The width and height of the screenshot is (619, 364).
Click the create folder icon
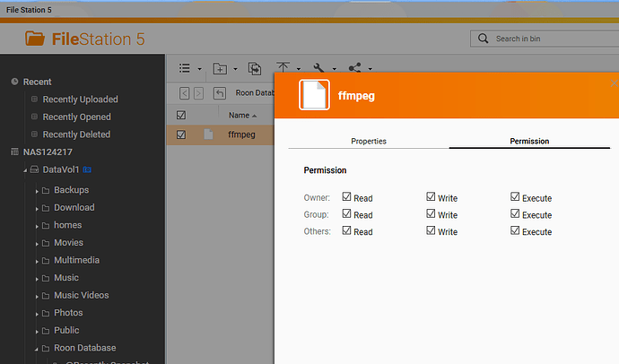click(x=220, y=69)
